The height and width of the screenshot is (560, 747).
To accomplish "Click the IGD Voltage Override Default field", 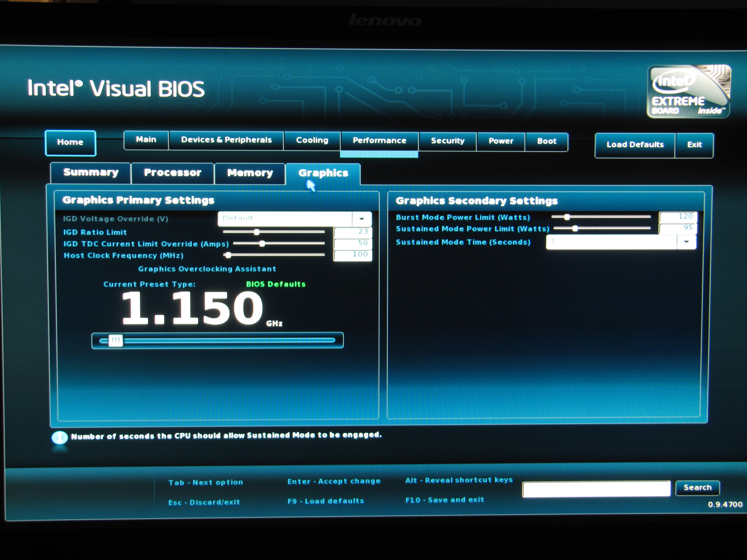I will click(285, 219).
